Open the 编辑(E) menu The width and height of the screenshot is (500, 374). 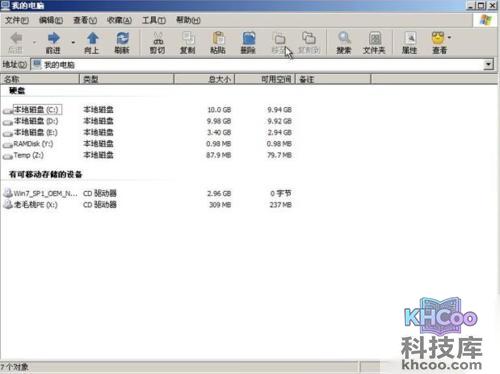pyautogui.click(x=51, y=20)
